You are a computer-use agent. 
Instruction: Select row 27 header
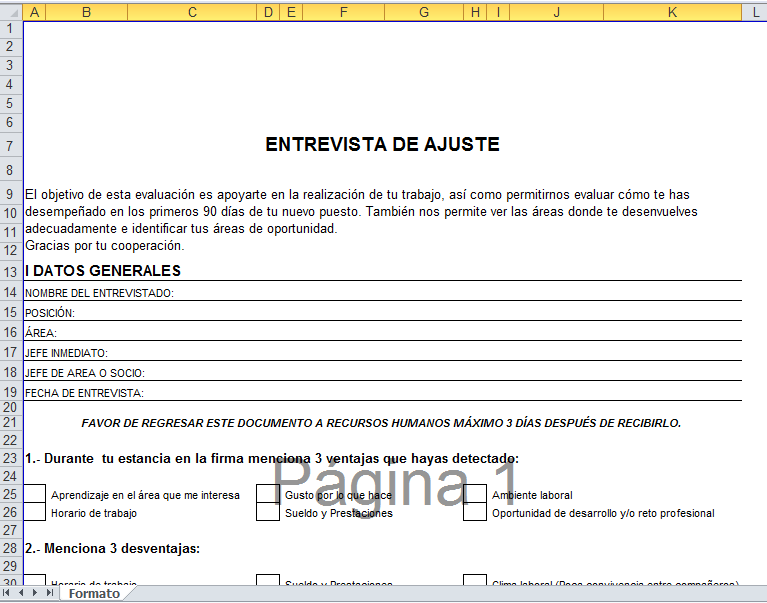[11, 530]
